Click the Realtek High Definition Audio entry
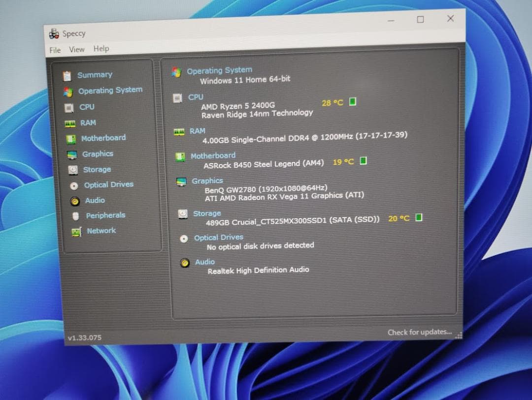Viewport: 532px width, 400px height. (x=260, y=270)
